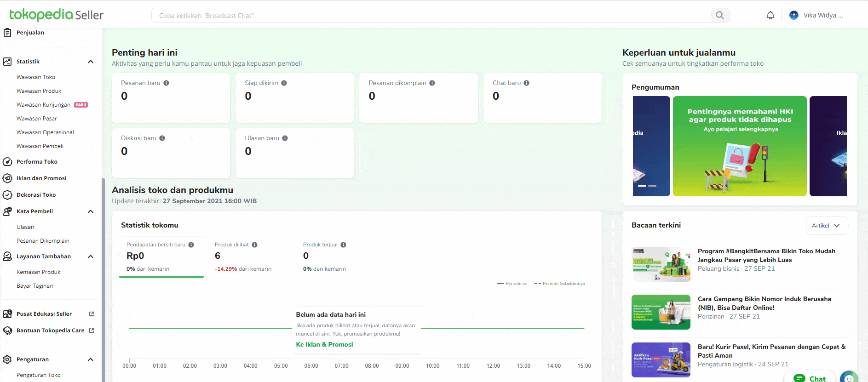Select the Produk dilihat stat tab
Screen dimensions: 868x382
click(250, 257)
